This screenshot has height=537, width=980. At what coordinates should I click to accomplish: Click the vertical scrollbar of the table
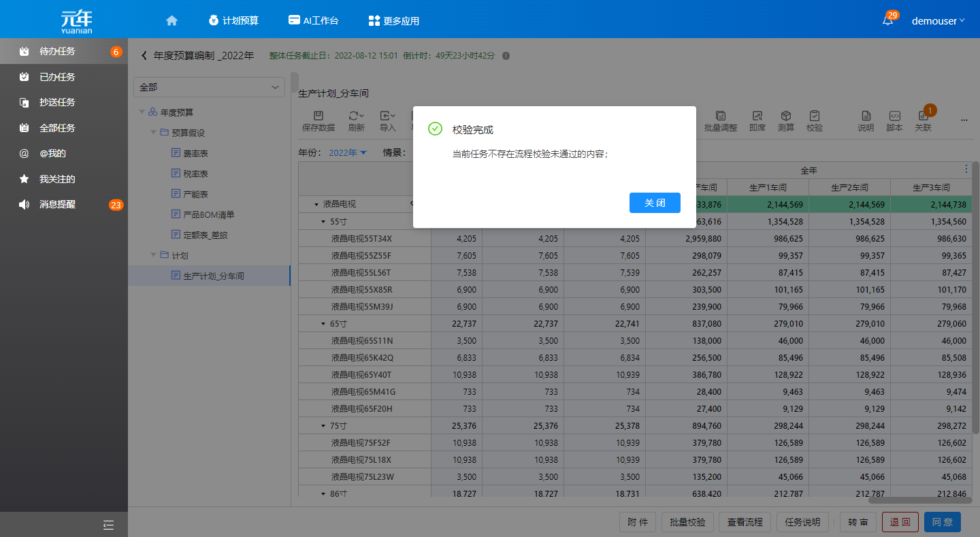975,297
